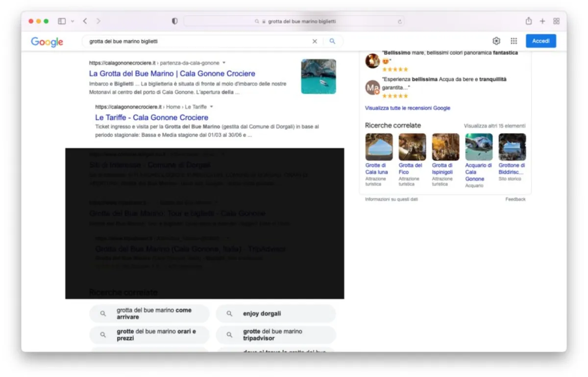The image size is (588, 377).
Task: Expand the sidebar options chevron
Action: pos(73,21)
